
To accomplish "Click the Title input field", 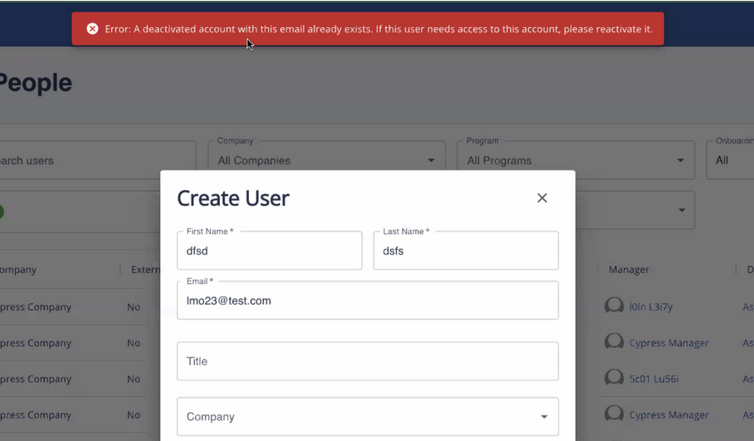I will coord(367,361).
